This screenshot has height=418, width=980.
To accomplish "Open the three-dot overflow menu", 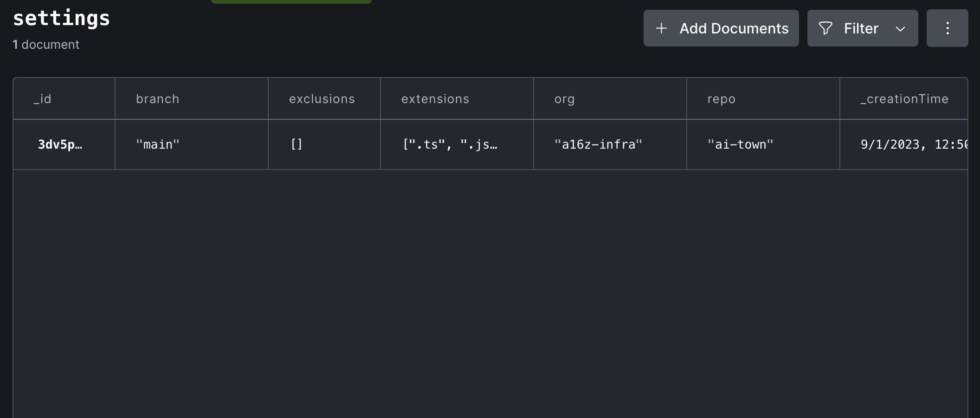I will (x=947, y=28).
